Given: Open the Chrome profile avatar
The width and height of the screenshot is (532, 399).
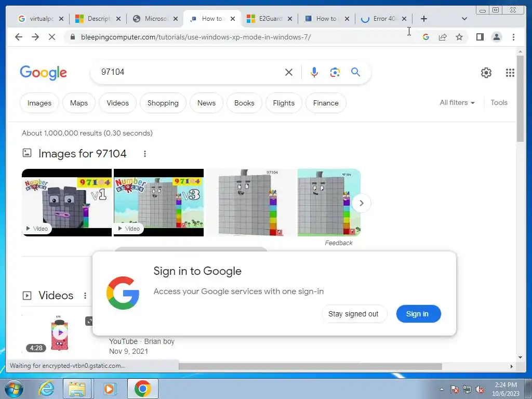Looking at the screenshot, I should pyautogui.click(x=497, y=37).
